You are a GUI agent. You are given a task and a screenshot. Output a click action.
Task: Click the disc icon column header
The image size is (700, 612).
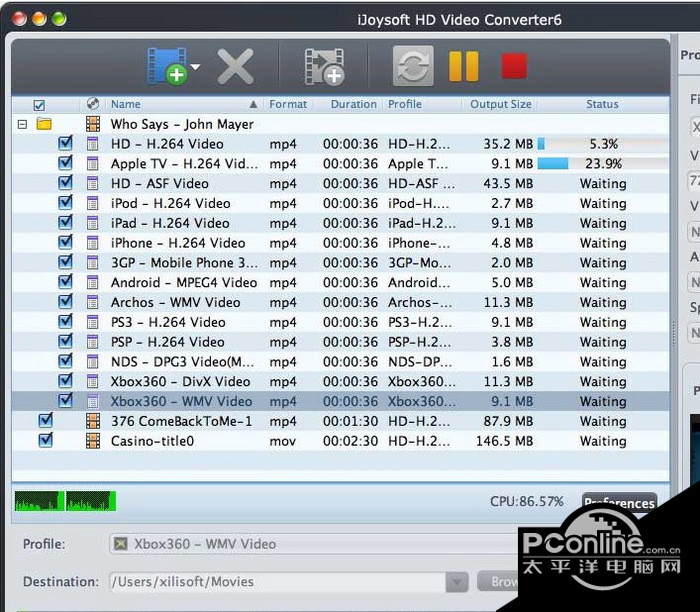pos(93,104)
